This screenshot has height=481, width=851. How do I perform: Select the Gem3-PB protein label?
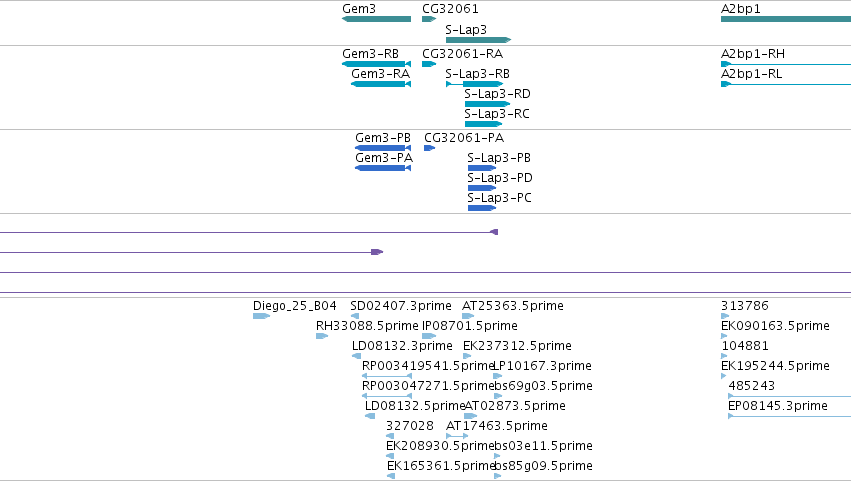pos(383,138)
